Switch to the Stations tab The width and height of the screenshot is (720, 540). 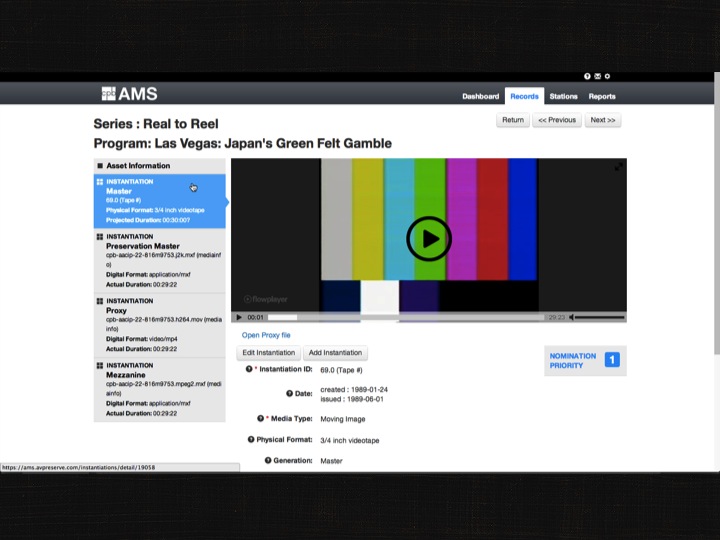pos(563,96)
